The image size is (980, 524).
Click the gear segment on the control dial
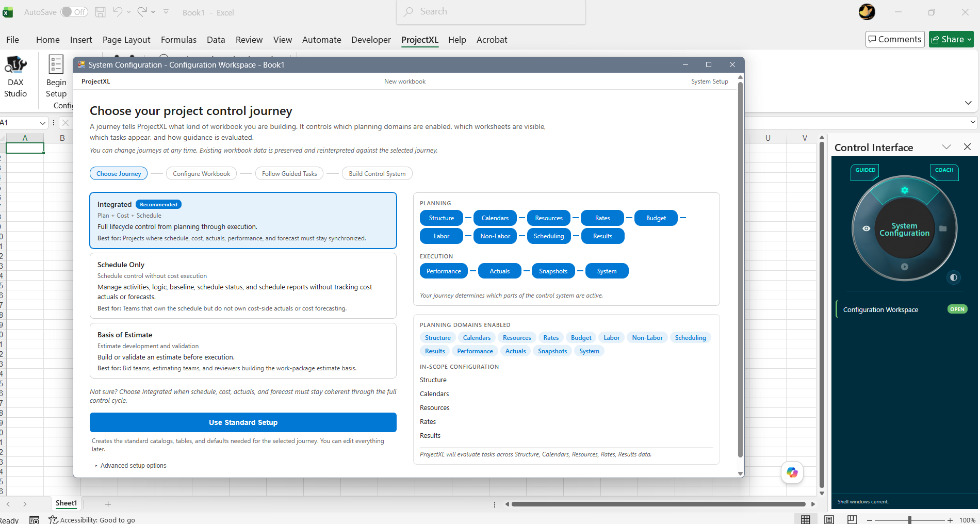904,190
